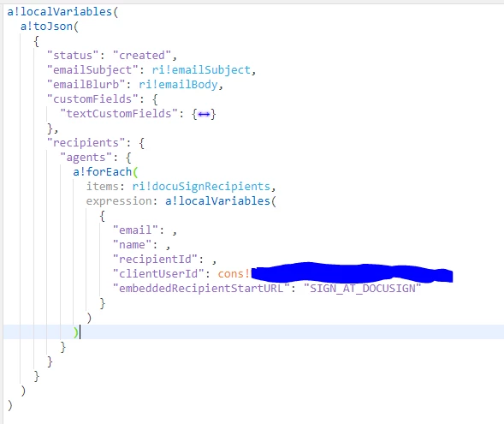Click the ri!emailSubject rule input
The image size is (504, 424).
click(201, 69)
